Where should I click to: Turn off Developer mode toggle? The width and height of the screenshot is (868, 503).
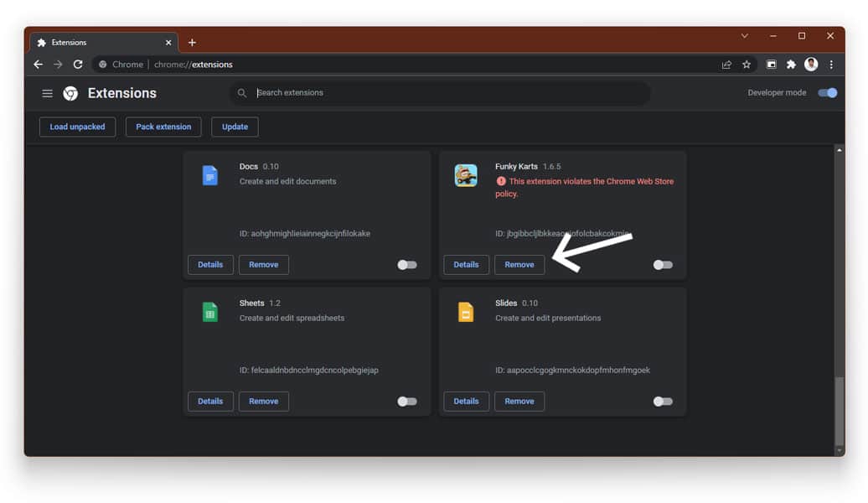click(828, 93)
